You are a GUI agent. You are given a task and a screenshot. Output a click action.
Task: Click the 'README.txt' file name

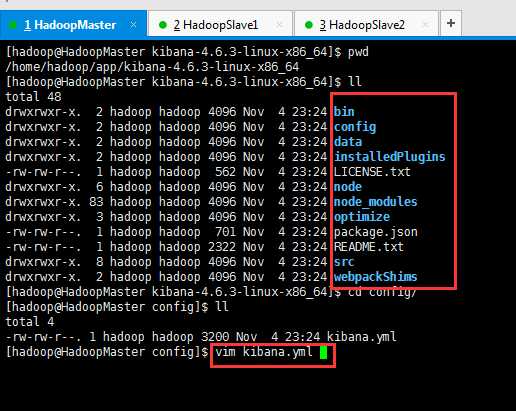369,247
